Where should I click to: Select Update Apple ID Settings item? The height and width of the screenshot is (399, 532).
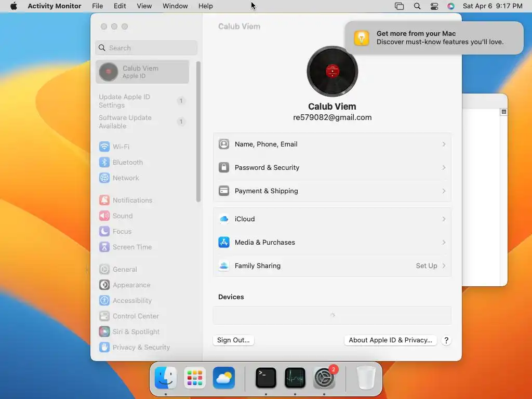(x=142, y=101)
